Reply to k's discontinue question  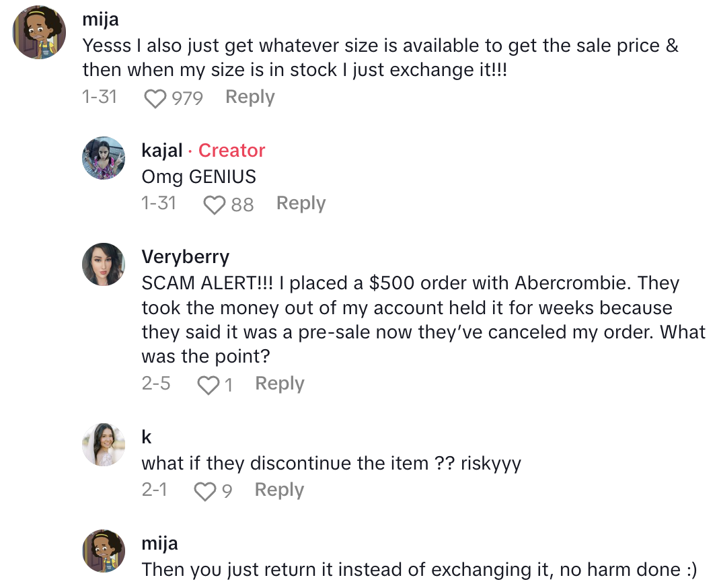[x=279, y=490]
